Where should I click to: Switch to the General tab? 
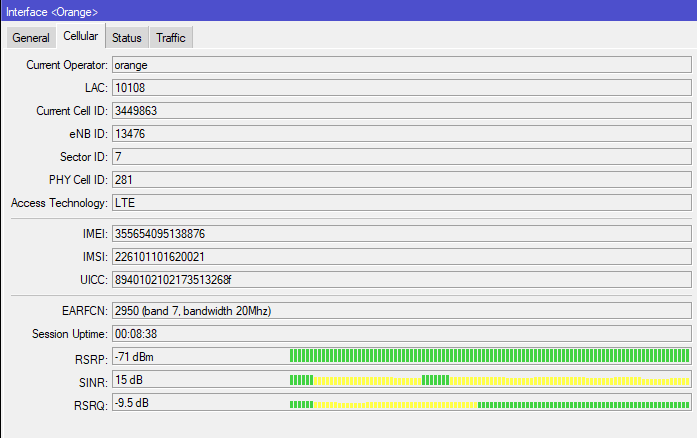(x=31, y=38)
